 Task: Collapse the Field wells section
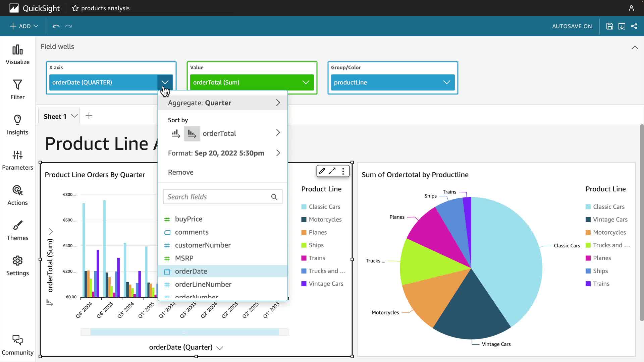(635, 47)
